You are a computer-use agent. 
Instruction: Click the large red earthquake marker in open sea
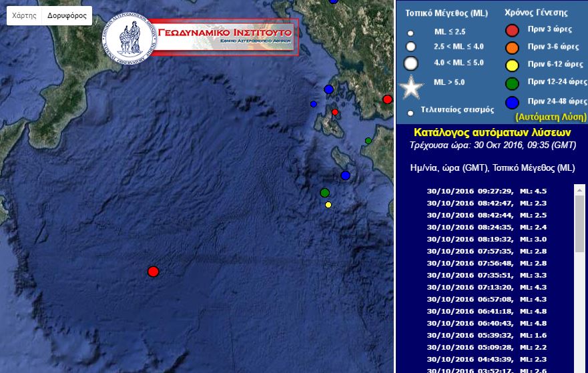153,272
